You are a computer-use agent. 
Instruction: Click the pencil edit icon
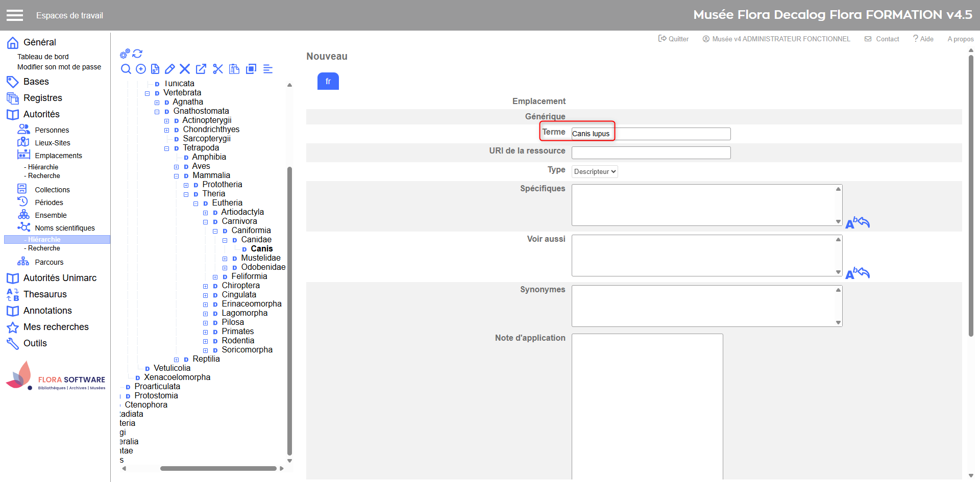[170, 69]
